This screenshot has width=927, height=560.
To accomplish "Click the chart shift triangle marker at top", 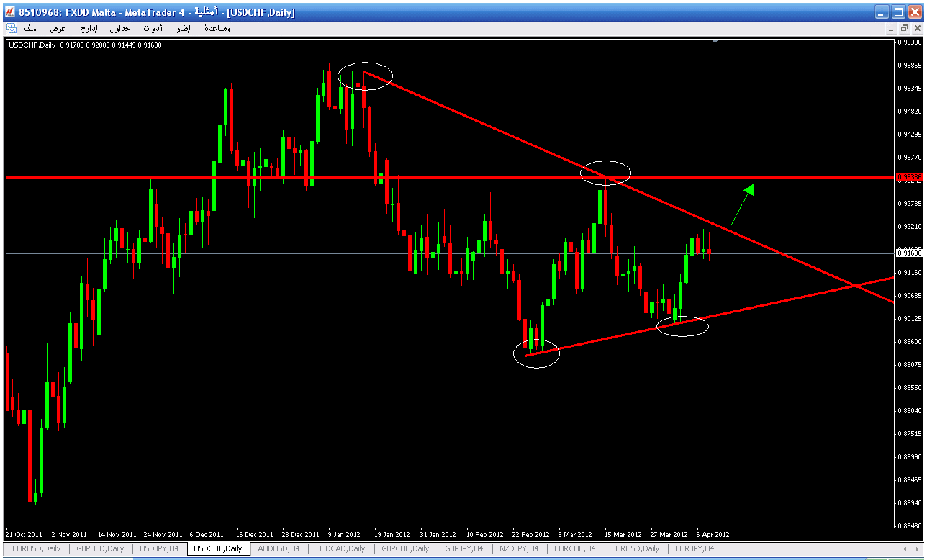I will 715,42.
